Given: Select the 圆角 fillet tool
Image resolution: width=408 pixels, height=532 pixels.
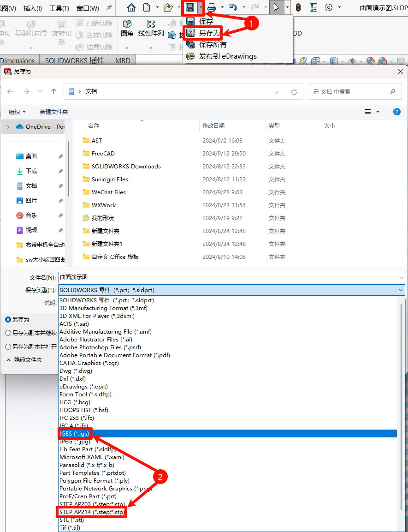Looking at the screenshot, I should [127, 28].
